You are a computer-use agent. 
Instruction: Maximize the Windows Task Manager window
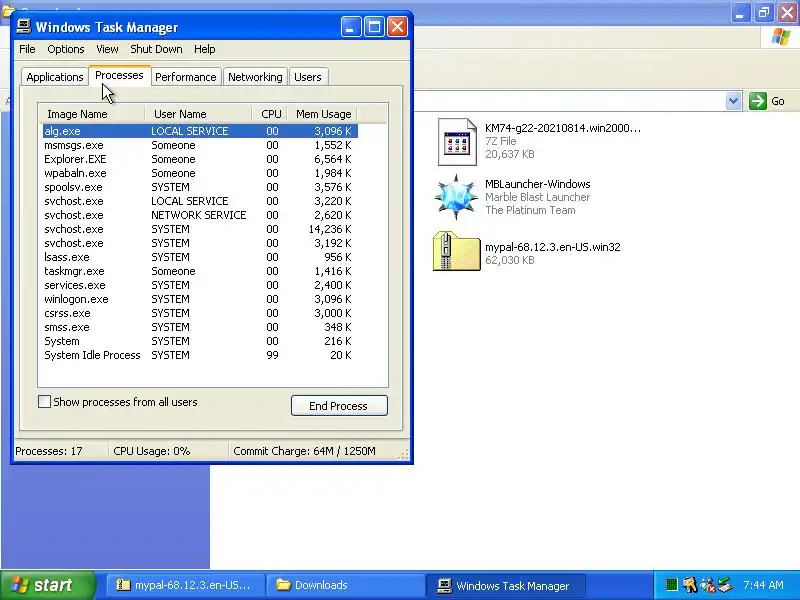(x=374, y=27)
